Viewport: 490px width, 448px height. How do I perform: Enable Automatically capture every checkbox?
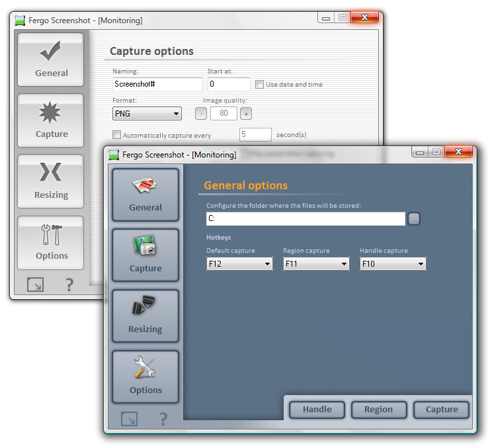point(116,135)
